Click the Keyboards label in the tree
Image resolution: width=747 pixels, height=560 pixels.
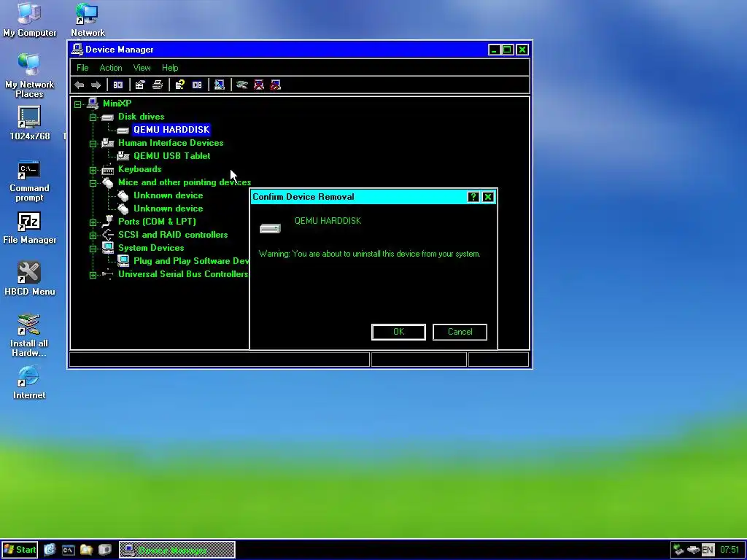139,169
